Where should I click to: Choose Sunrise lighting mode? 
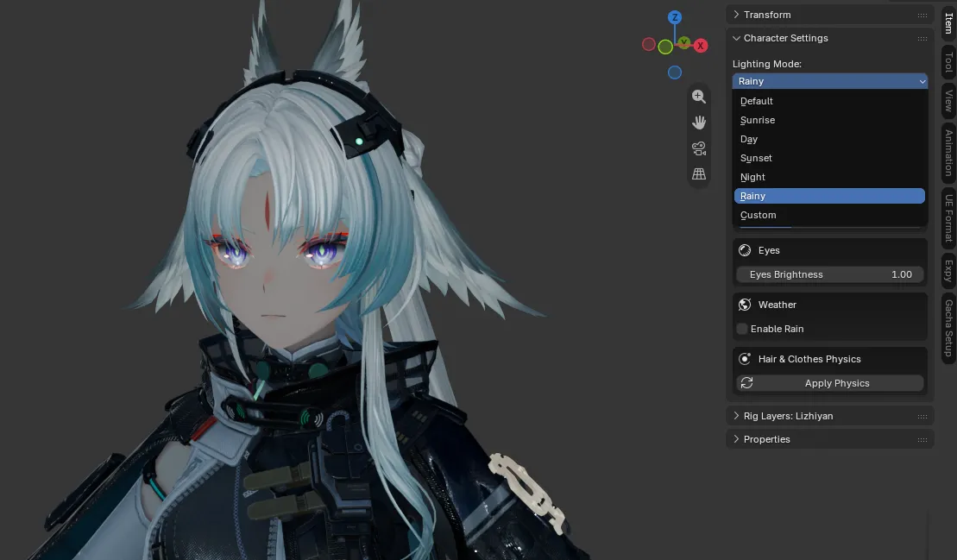829,120
